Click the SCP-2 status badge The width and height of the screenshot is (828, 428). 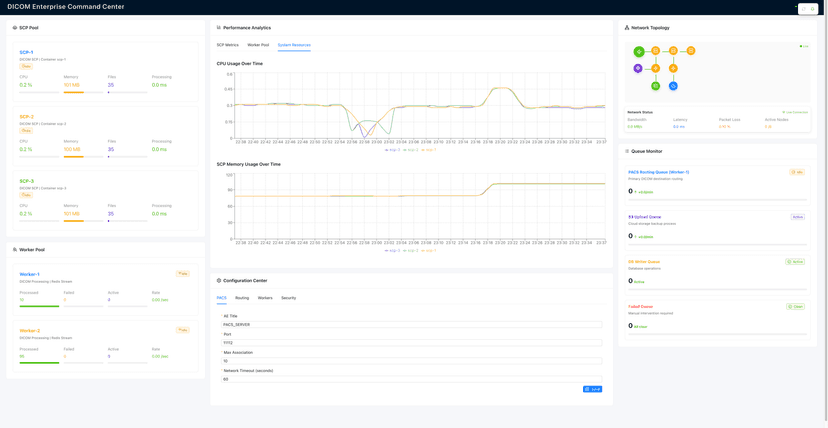click(x=25, y=130)
